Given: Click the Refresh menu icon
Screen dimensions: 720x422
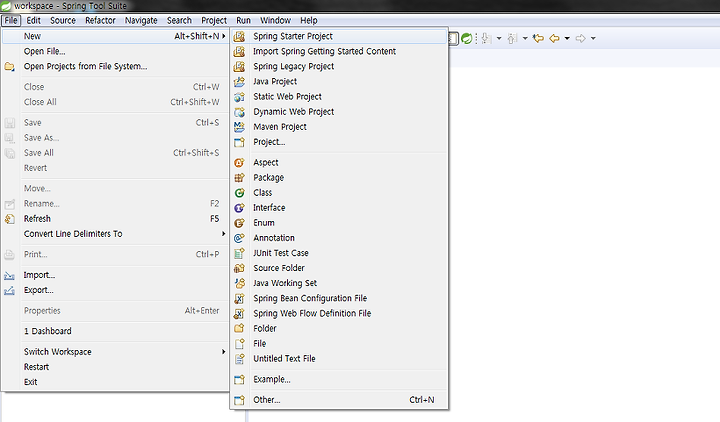Looking at the screenshot, I should 9,219.
